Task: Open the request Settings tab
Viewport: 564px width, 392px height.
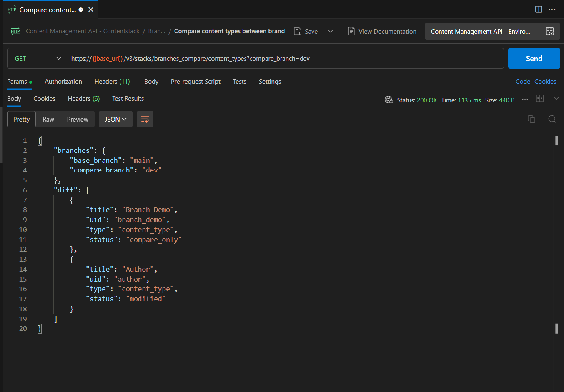Action: click(x=270, y=82)
